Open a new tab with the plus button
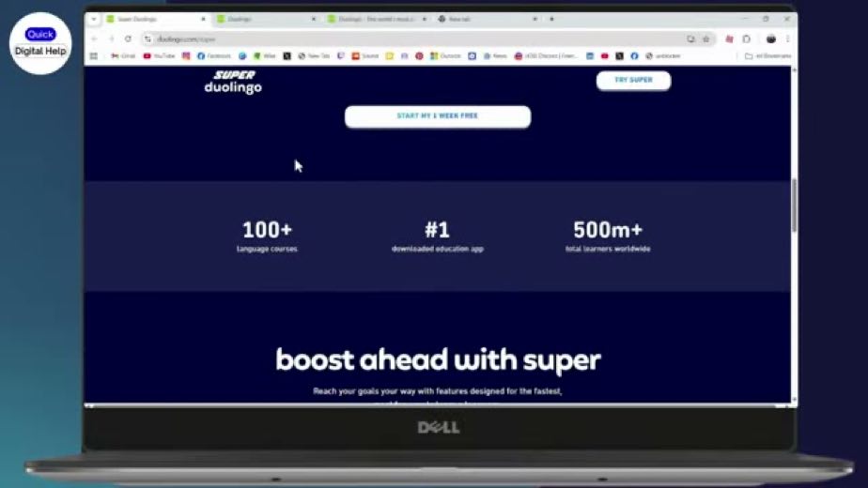Image resolution: width=868 pixels, height=488 pixels. tap(551, 19)
